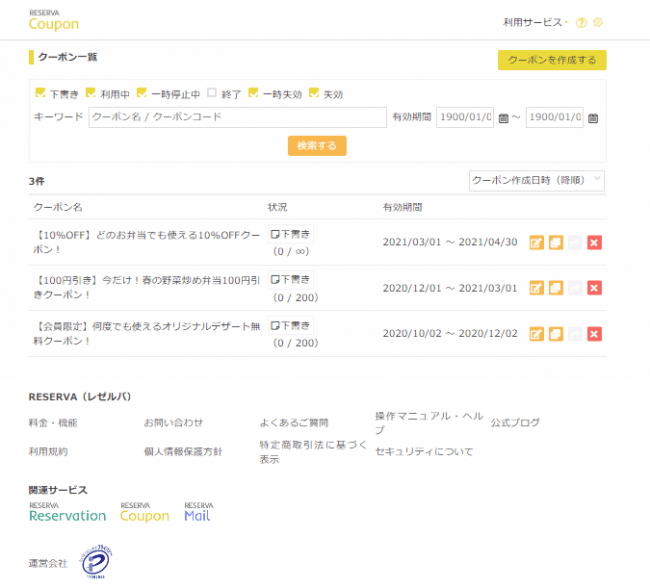
Task: Delete the 会員限定 dessert coupon
Action: (x=594, y=334)
